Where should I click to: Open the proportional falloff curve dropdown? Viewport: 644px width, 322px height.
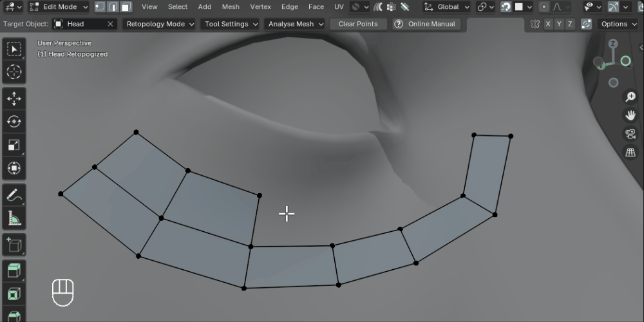click(x=561, y=7)
